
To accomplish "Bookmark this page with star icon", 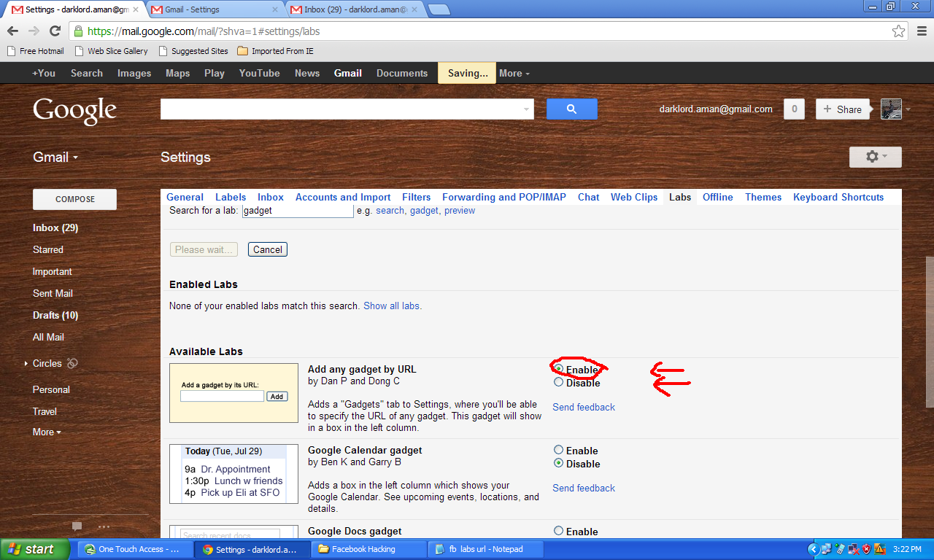I will pos(899,31).
